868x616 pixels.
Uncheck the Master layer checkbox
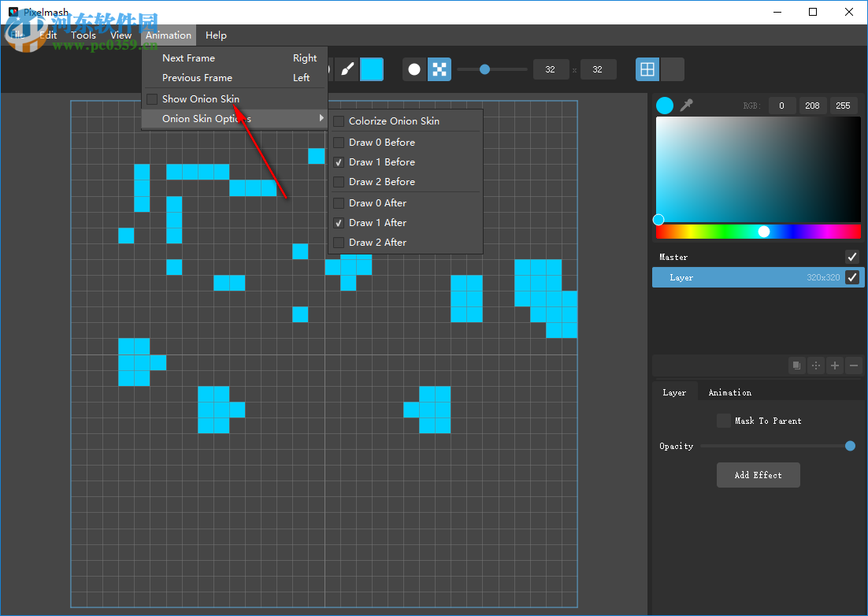[x=851, y=256]
